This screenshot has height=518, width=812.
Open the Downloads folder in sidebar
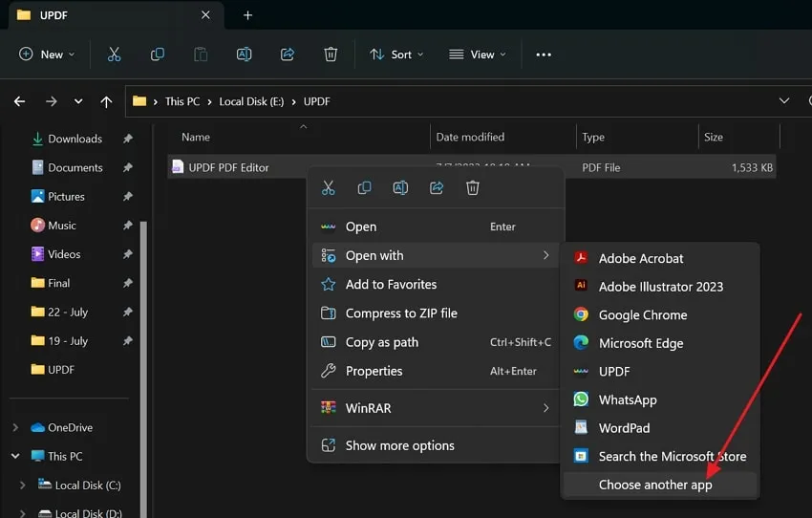pos(75,140)
